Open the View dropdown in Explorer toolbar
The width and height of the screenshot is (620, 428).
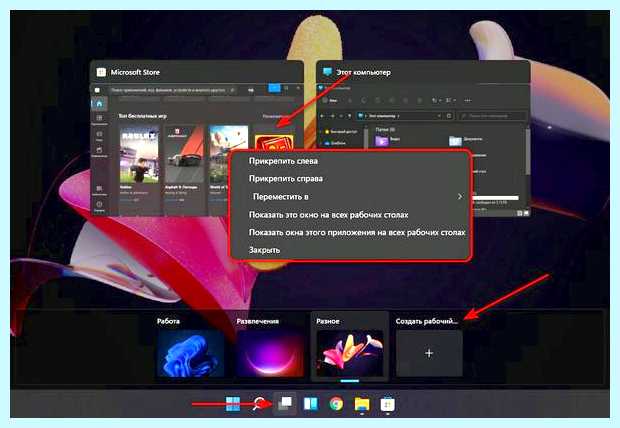[x=450, y=100]
